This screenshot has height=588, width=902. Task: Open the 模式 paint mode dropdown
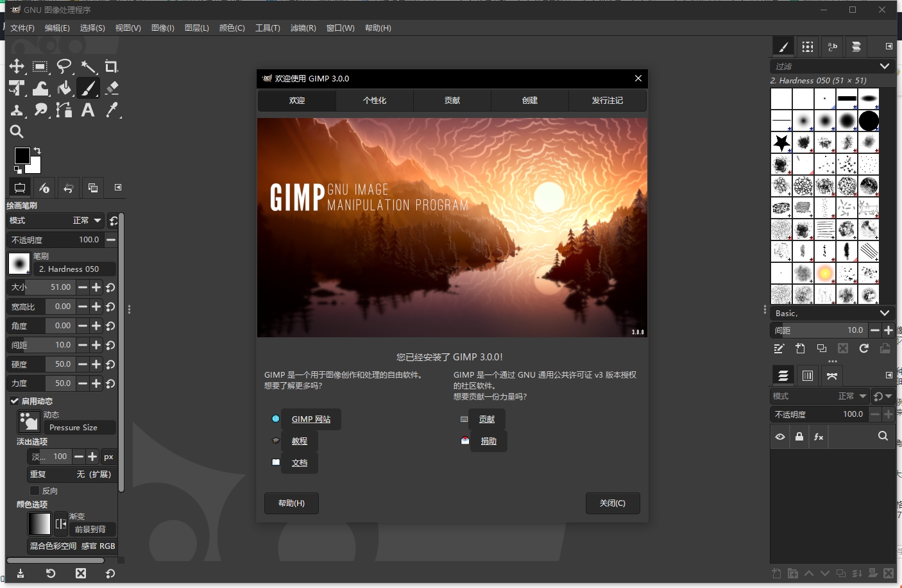click(x=56, y=221)
